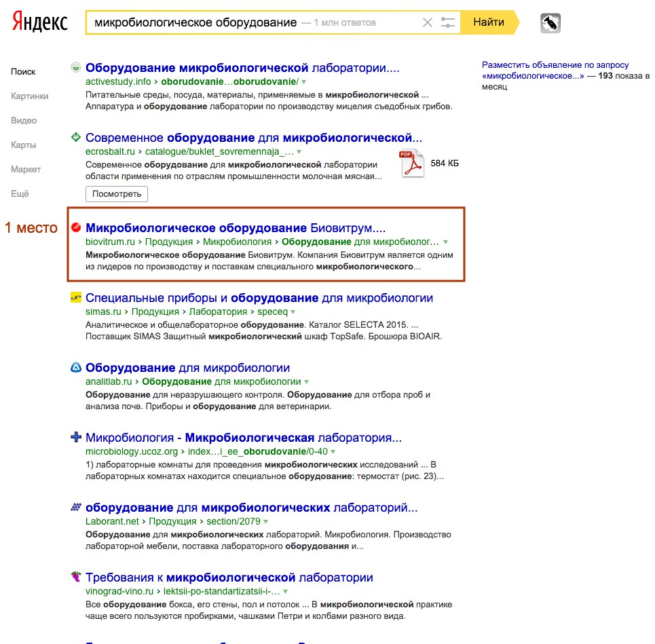Click the analitlab.ru favicon
This screenshot has width=655, height=644.
(75, 367)
